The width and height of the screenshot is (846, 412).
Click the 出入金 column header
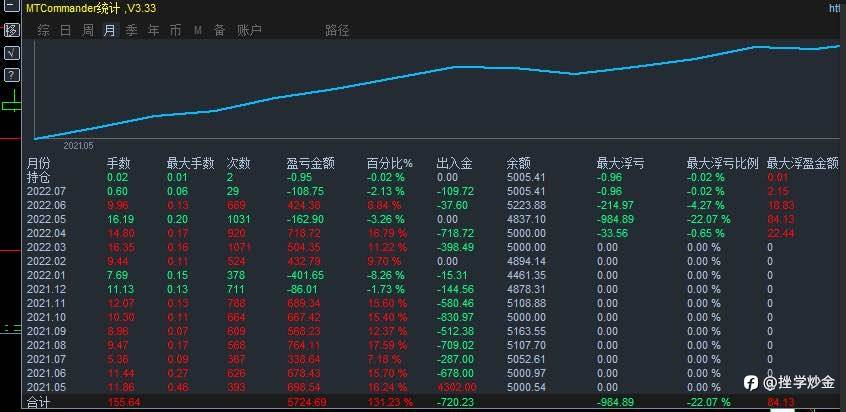click(x=454, y=163)
